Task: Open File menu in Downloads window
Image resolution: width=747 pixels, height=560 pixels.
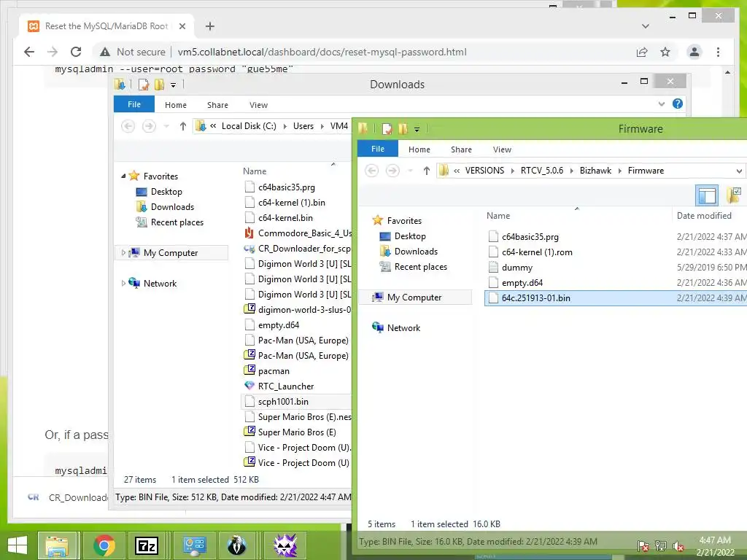Action: point(134,104)
